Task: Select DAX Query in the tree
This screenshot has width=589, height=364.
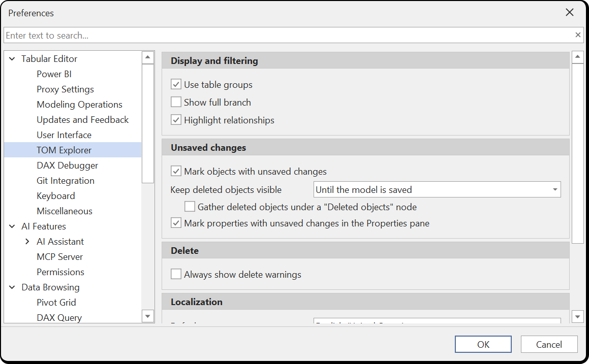Action: coord(59,317)
